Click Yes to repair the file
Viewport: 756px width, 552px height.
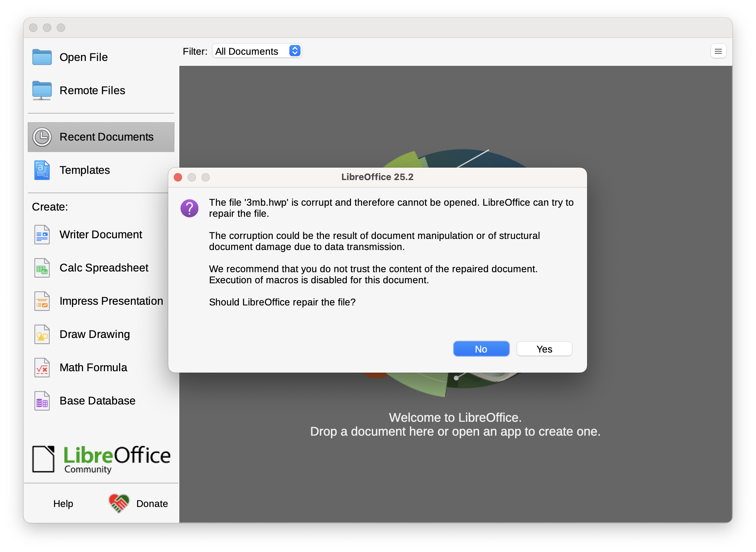click(x=544, y=349)
